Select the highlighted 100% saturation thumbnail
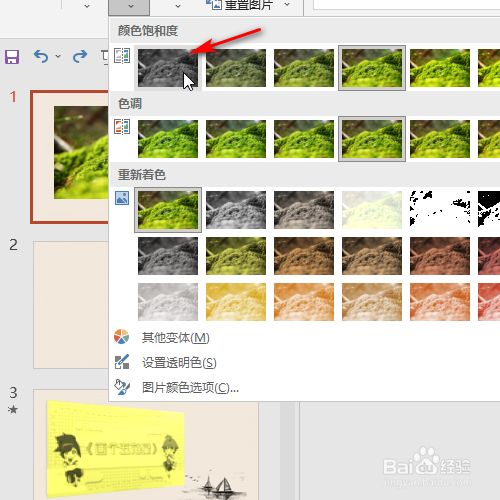Viewport: 500px width, 500px height. pyautogui.click(x=372, y=68)
